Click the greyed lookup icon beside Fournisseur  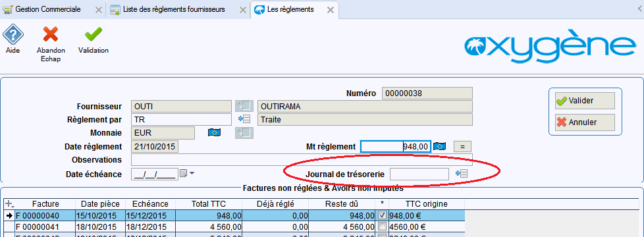pyautogui.click(x=244, y=106)
